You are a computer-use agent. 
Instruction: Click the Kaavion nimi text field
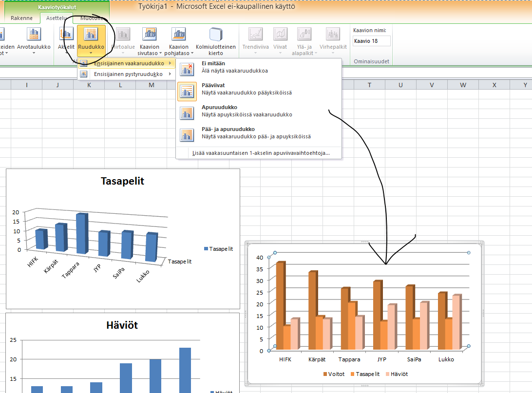pyautogui.click(x=371, y=41)
